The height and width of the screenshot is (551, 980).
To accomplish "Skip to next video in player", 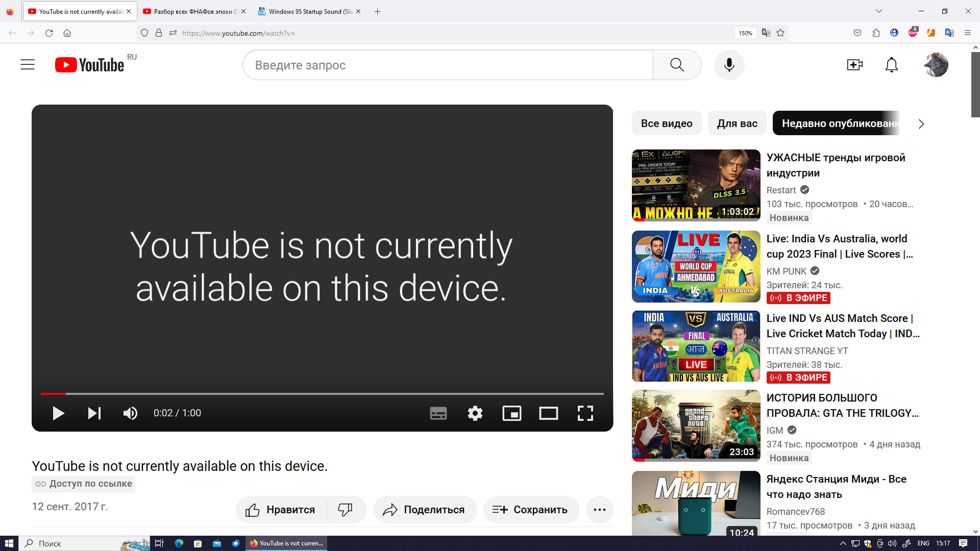I will point(94,413).
